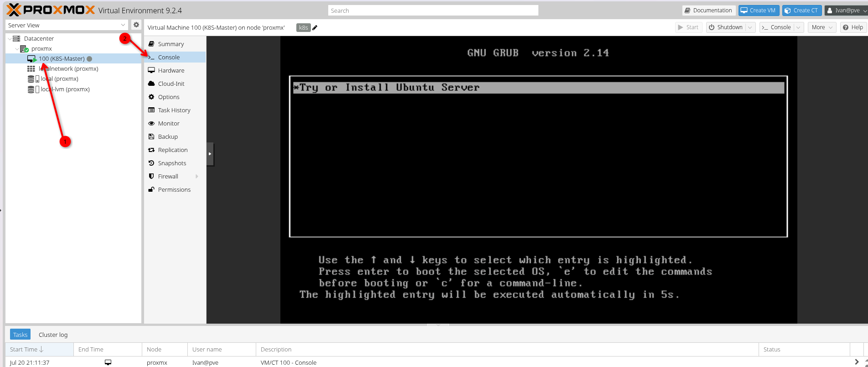This screenshot has height=367, width=868.
Task: Switch to the Tasks tab
Action: pos(20,335)
